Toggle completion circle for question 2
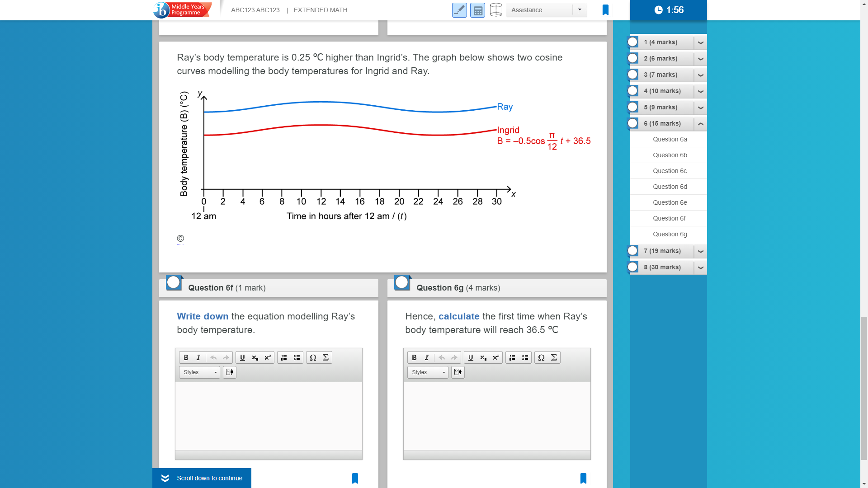The width and height of the screenshot is (868, 488). [633, 58]
